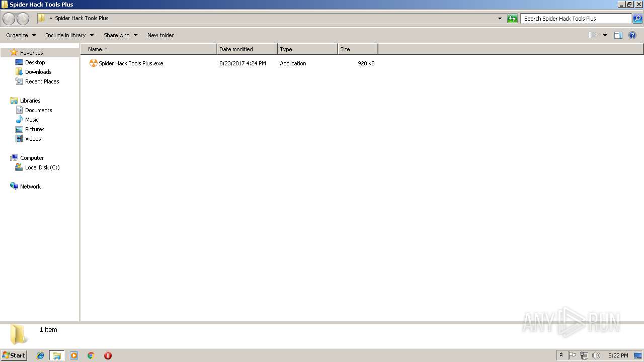Click the Pictures library icon

(x=19, y=129)
